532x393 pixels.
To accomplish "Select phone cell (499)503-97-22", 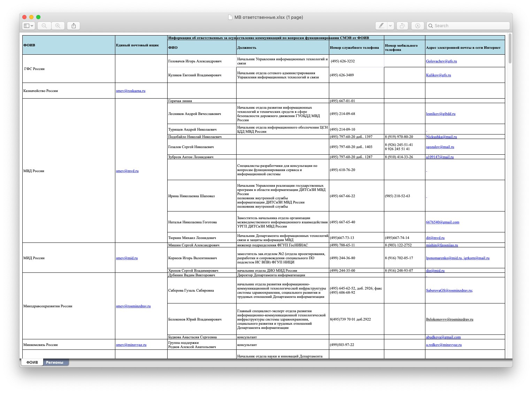I will [x=356, y=345].
